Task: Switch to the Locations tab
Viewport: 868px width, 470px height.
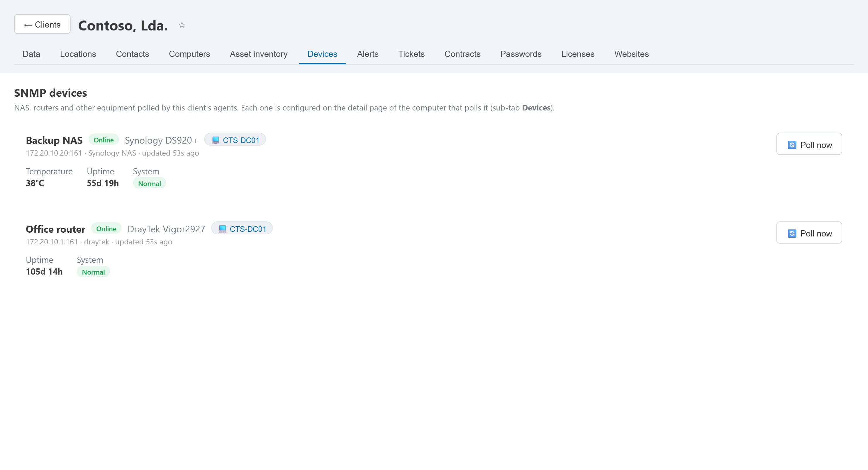Action: pos(78,54)
